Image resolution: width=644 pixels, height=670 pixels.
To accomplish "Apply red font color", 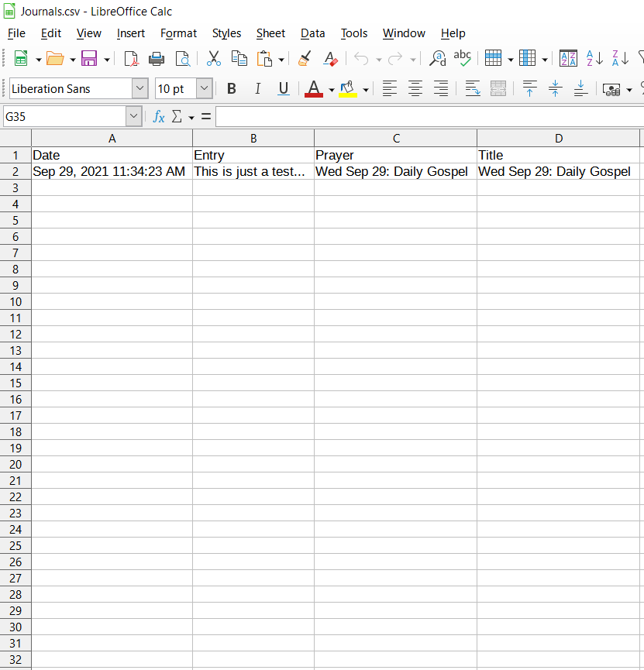I will (x=314, y=89).
